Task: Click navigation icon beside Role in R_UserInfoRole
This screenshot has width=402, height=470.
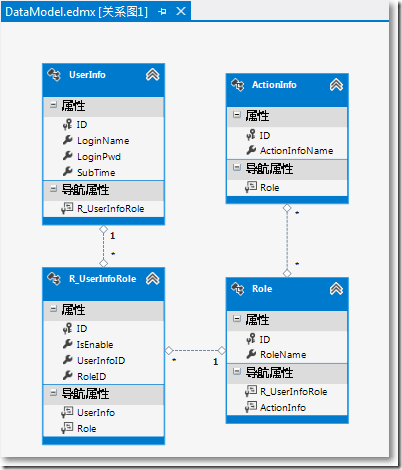Action: pos(67,428)
